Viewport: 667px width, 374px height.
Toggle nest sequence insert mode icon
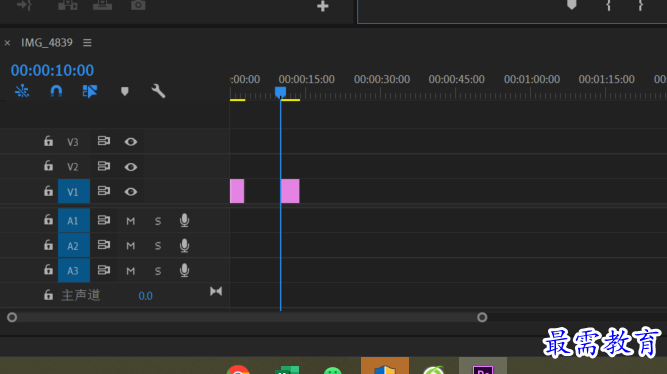(22, 91)
